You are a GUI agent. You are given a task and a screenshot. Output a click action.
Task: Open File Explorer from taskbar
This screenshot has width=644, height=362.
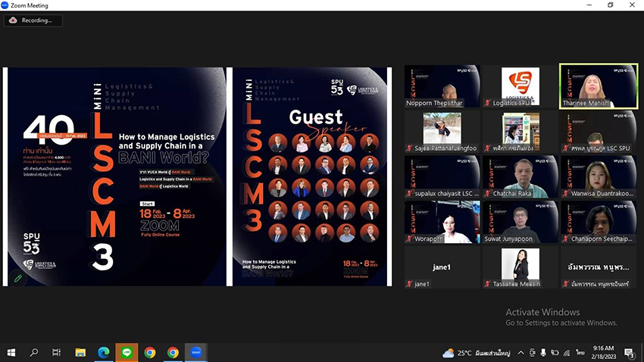(x=80, y=353)
